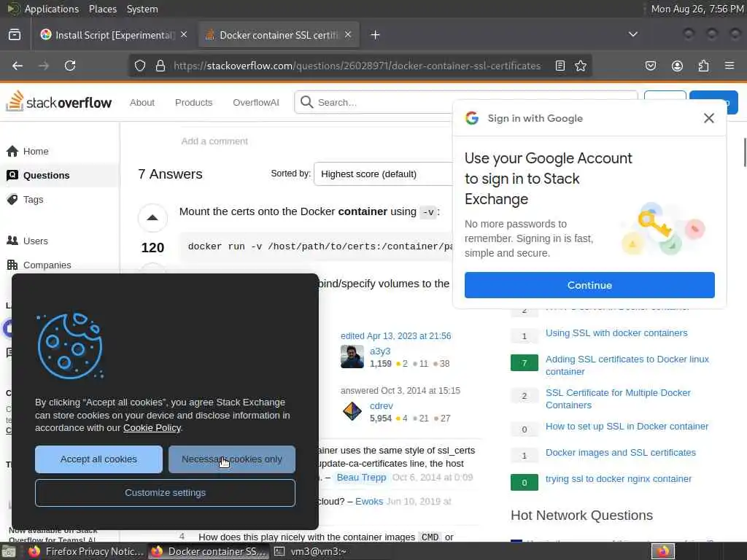Click the site padlock icon

160,66
